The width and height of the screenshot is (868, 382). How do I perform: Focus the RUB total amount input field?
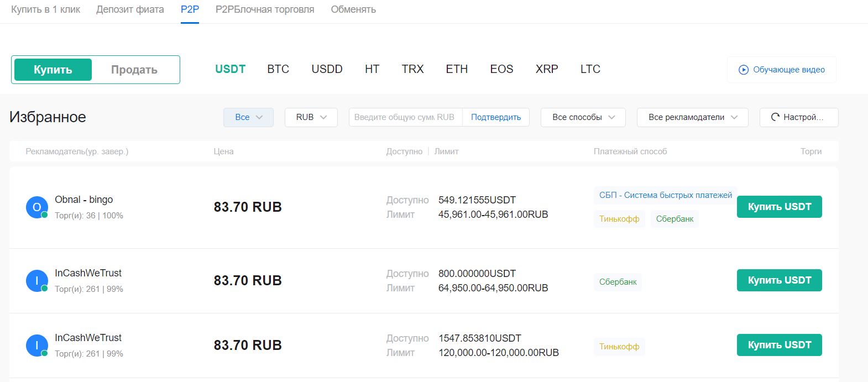(x=405, y=117)
